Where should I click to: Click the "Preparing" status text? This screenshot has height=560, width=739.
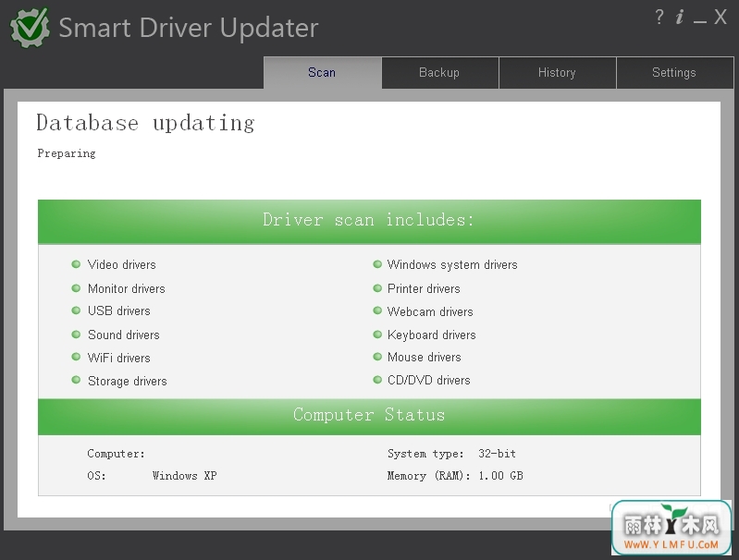coord(67,153)
